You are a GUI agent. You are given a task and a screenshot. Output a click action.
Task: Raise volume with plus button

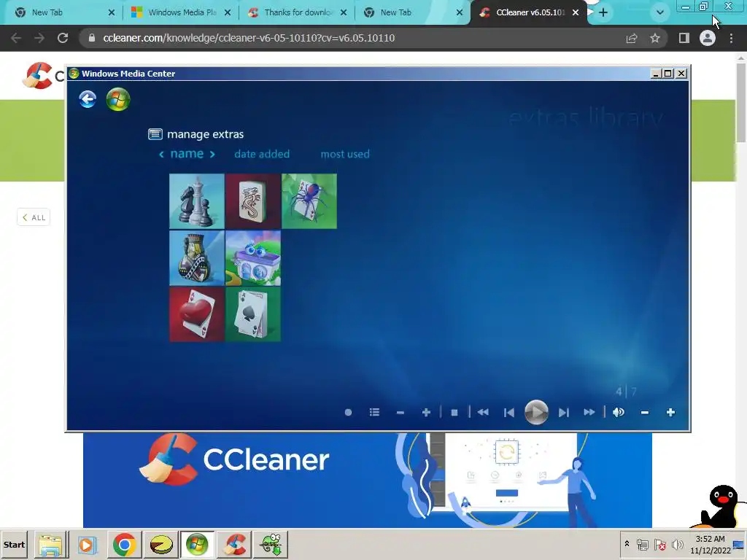click(x=670, y=413)
